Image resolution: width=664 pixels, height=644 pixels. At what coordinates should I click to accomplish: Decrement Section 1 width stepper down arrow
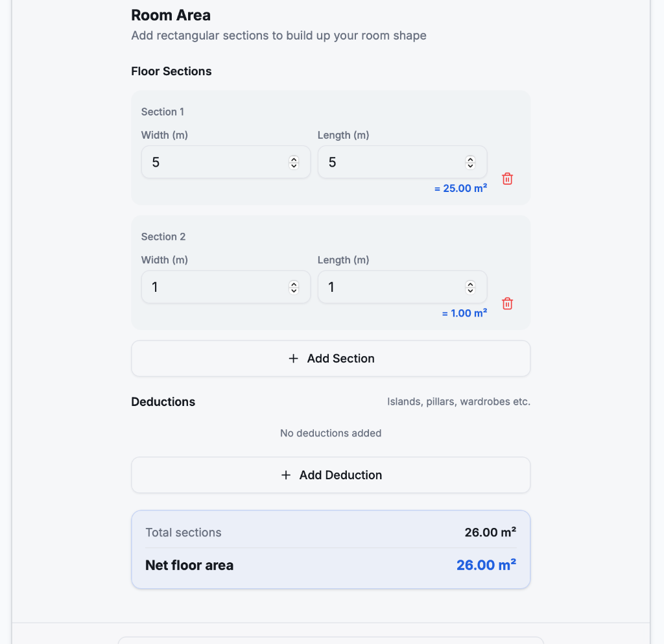point(294,165)
